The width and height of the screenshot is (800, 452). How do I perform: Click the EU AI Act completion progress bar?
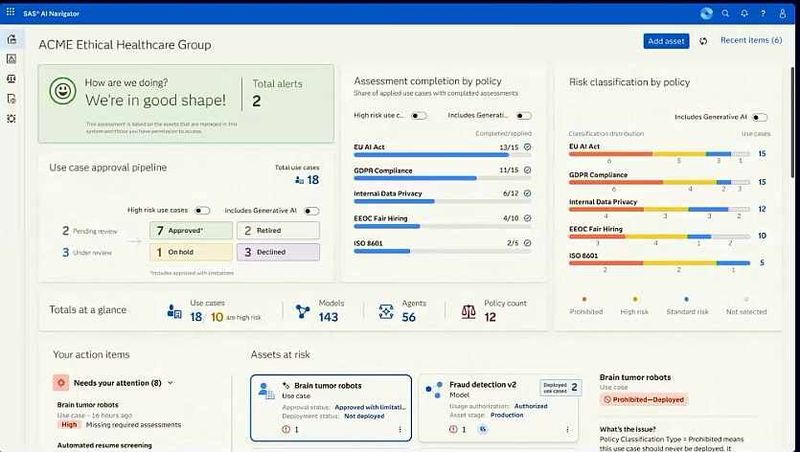pyautogui.click(x=442, y=155)
